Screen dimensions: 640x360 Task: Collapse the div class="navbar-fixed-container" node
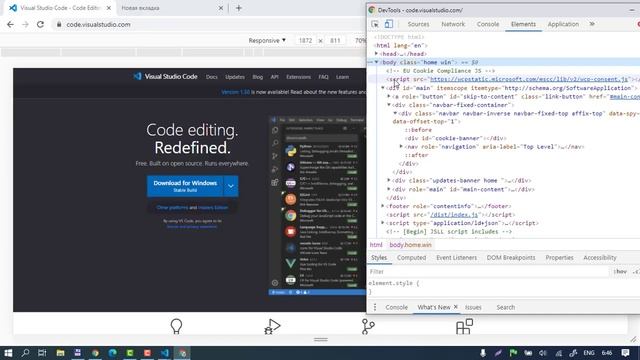(389, 105)
